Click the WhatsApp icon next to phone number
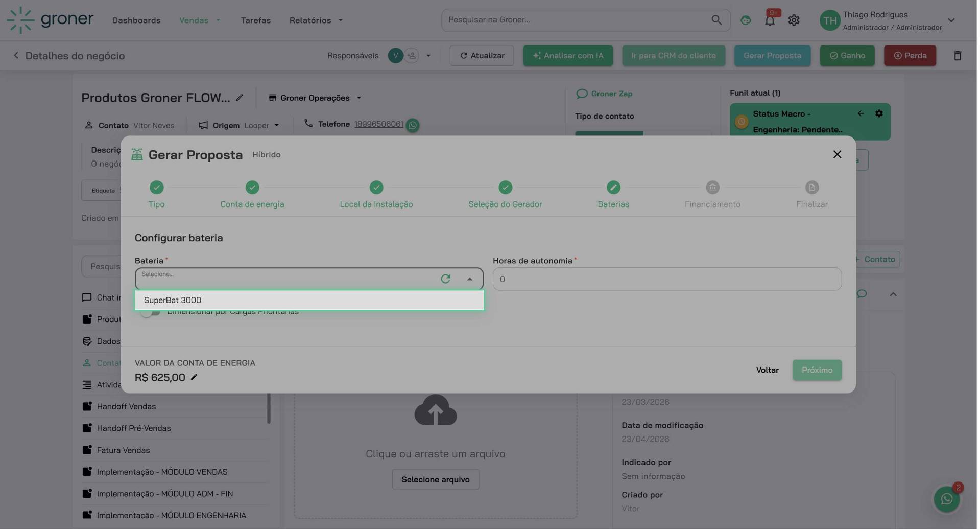Image resolution: width=980 pixels, height=529 pixels. [413, 125]
